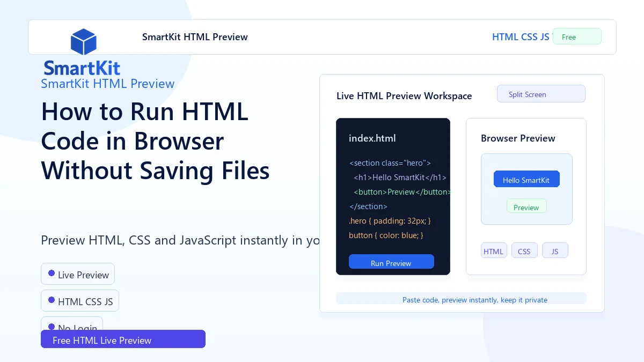Click the Hello SmartKit preview button
Screen dimensions: 644x362
pyautogui.click(x=526, y=179)
